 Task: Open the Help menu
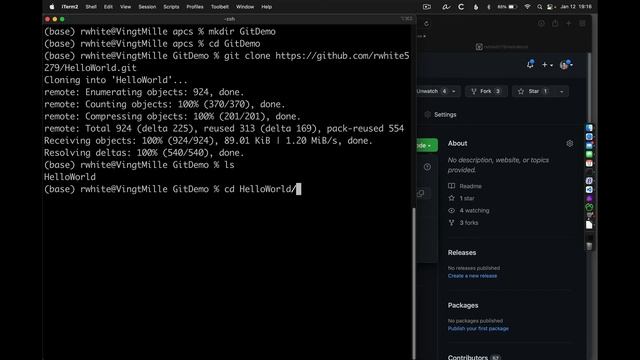point(267,7)
